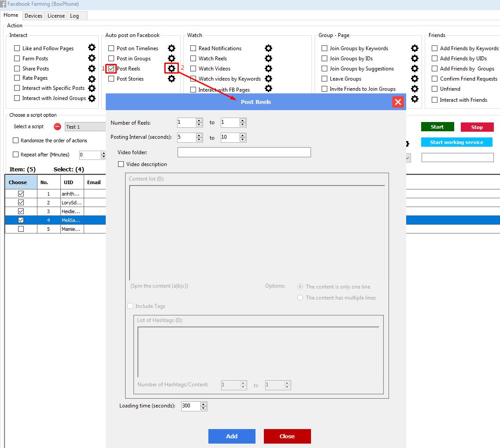This screenshot has height=448, width=500.
Task: Open settings gear for Rate Pages
Action: (x=92, y=78)
